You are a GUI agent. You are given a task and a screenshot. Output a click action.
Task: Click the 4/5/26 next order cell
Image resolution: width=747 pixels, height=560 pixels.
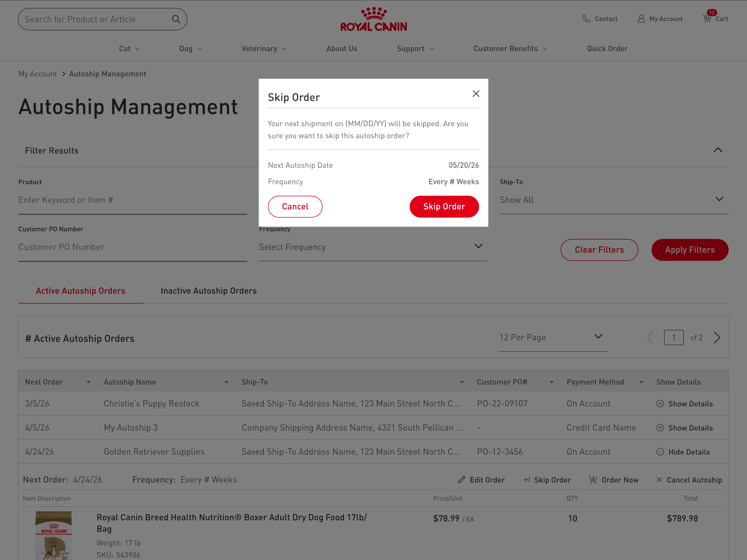37,428
